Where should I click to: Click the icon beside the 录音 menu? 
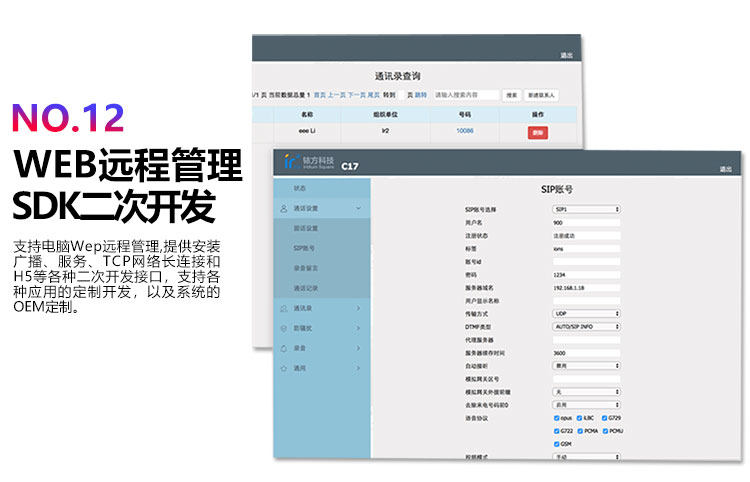click(284, 349)
